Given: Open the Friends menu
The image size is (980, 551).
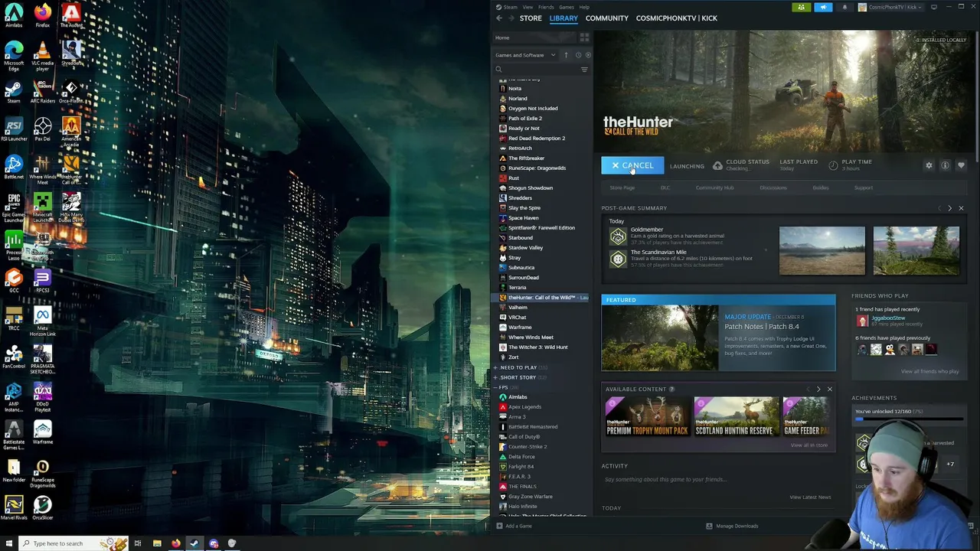Looking at the screenshot, I should pos(546,7).
